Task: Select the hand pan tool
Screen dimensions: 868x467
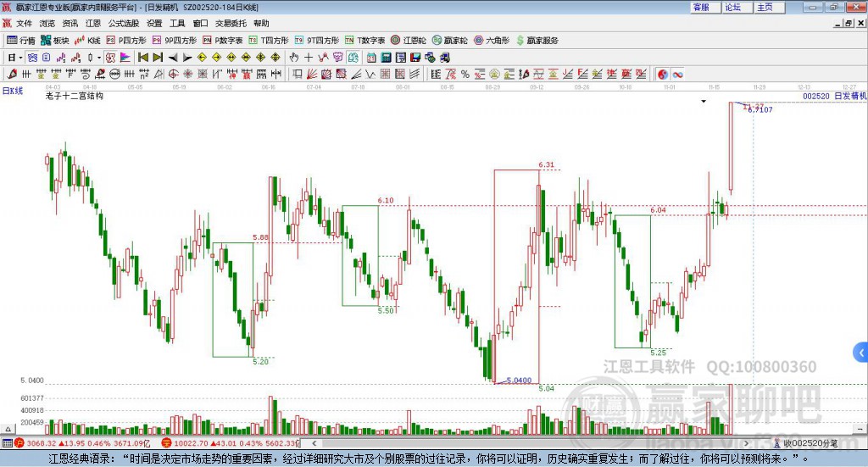Action: tap(294, 58)
